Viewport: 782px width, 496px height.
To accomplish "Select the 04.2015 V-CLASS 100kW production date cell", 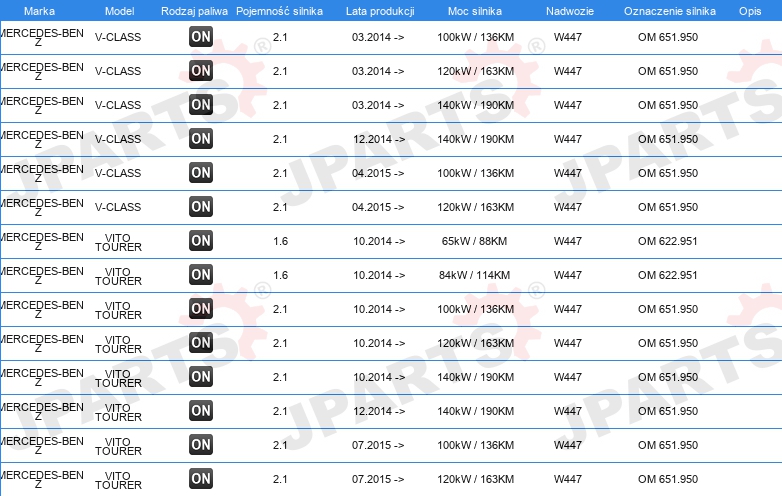I will point(378,173).
